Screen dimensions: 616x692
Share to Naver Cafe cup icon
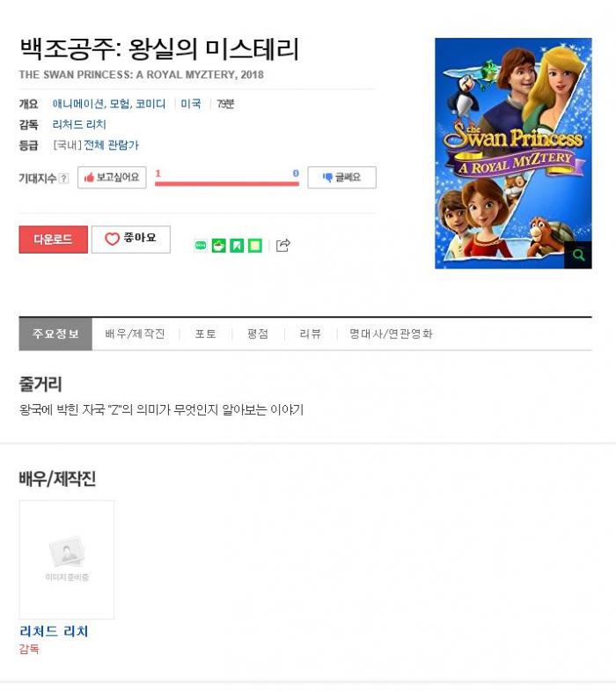coord(219,246)
